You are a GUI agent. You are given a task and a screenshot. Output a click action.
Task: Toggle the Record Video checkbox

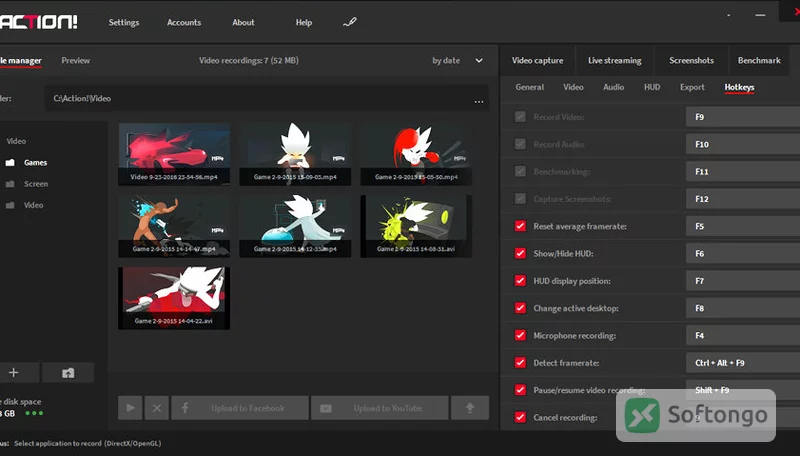point(520,117)
